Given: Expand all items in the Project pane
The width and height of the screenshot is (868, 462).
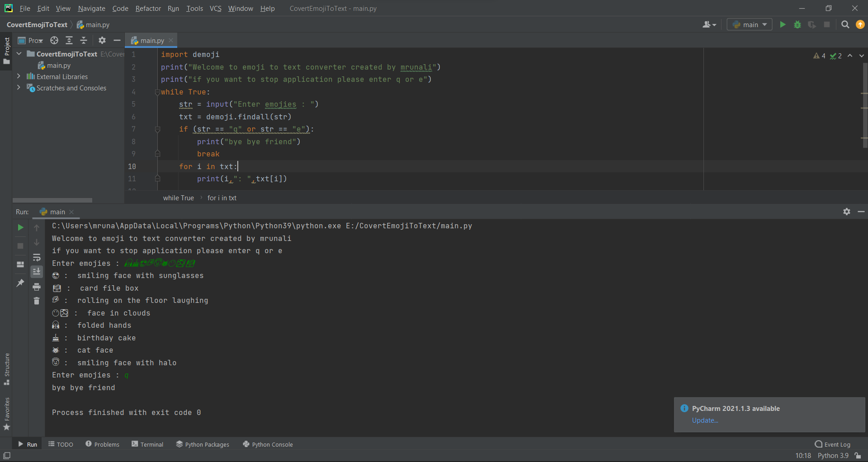Looking at the screenshot, I should click(69, 40).
